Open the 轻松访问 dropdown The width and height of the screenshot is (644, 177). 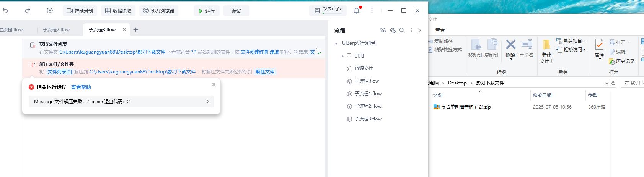click(x=571, y=49)
